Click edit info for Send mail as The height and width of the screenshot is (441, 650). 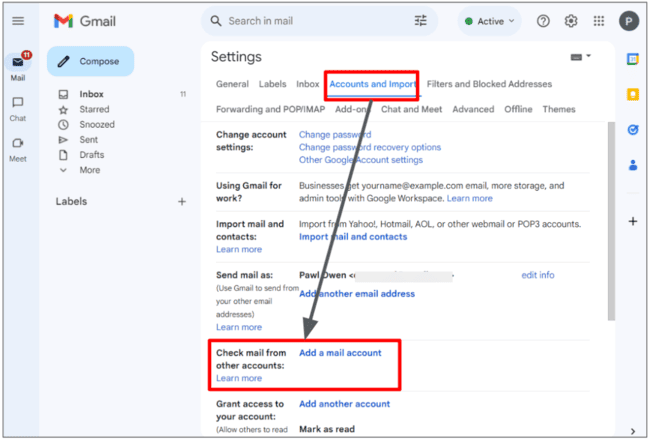538,275
